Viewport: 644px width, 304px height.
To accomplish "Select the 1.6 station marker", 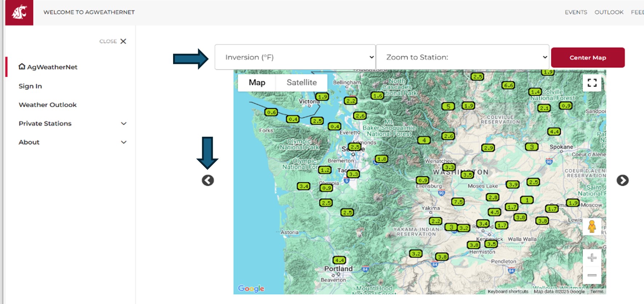I will [x=377, y=96].
